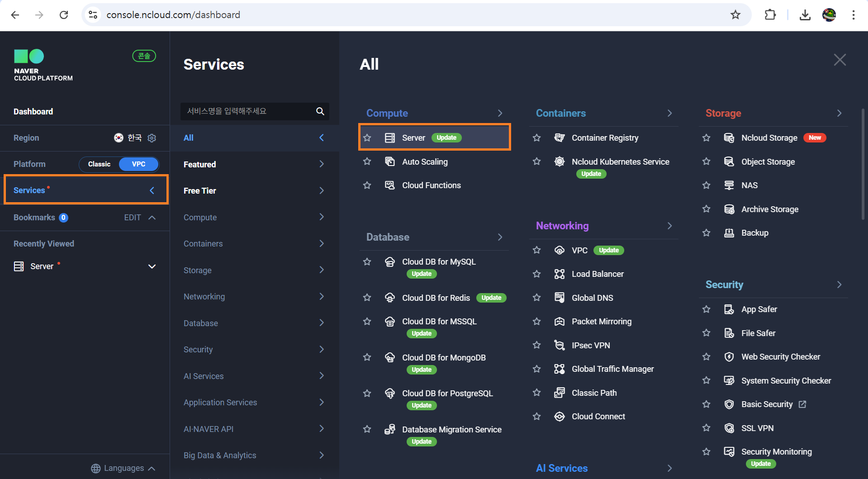Click the Server icon in Recently Viewed
Image resolution: width=868 pixels, height=479 pixels.
click(19, 266)
